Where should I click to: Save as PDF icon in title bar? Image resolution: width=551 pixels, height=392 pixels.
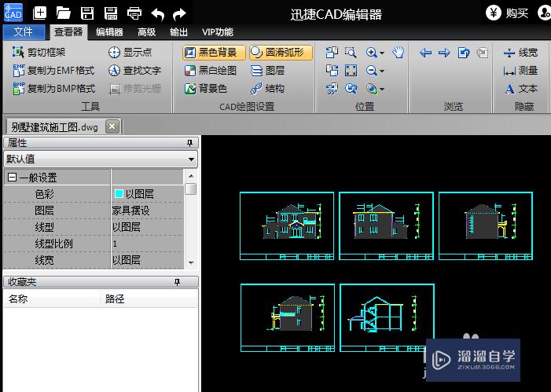point(111,13)
